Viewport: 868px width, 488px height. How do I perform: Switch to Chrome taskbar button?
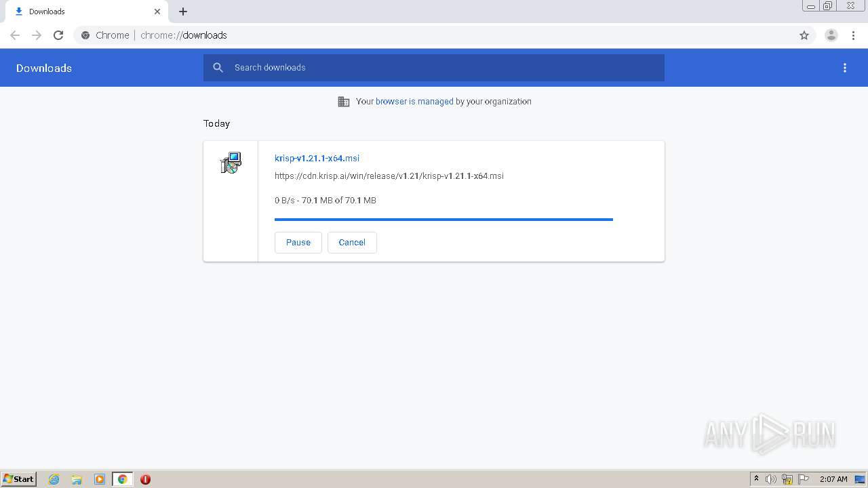pos(123,479)
